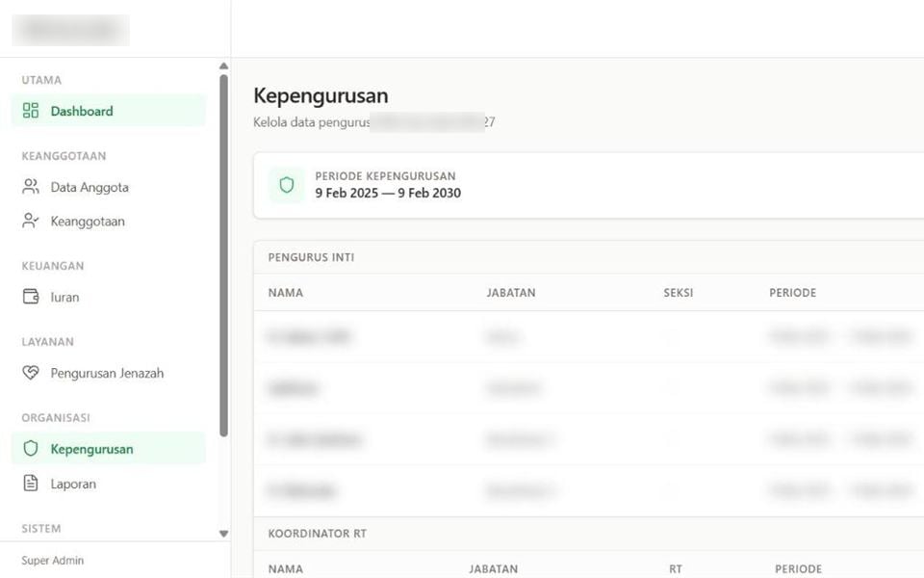Go to the Keanggotaan menu entry
This screenshot has width=924, height=578.
click(x=109, y=221)
